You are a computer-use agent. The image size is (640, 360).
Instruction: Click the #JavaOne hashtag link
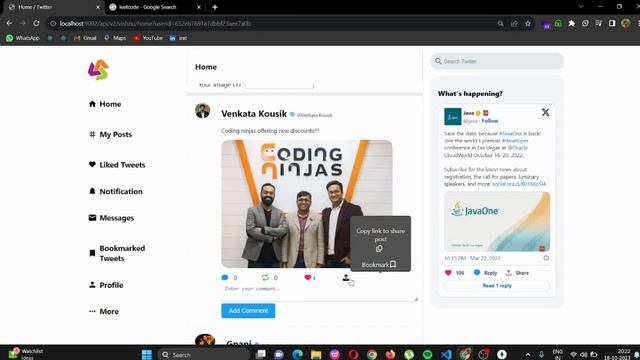point(510,133)
